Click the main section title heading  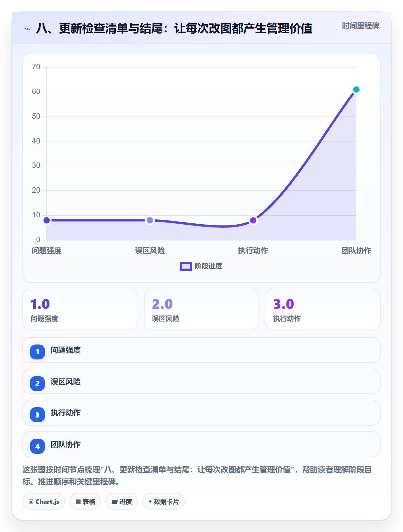point(174,28)
